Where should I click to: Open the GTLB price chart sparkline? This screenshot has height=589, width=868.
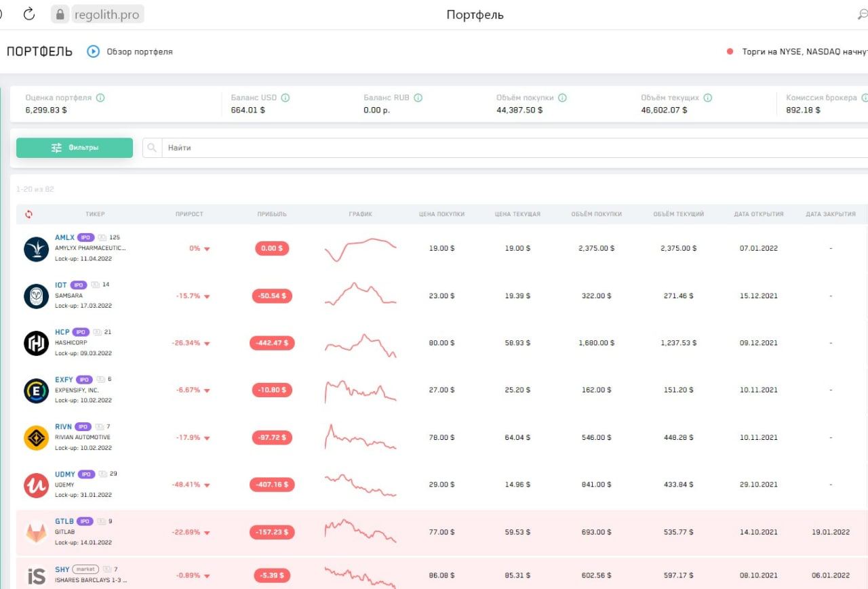click(361, 531)
